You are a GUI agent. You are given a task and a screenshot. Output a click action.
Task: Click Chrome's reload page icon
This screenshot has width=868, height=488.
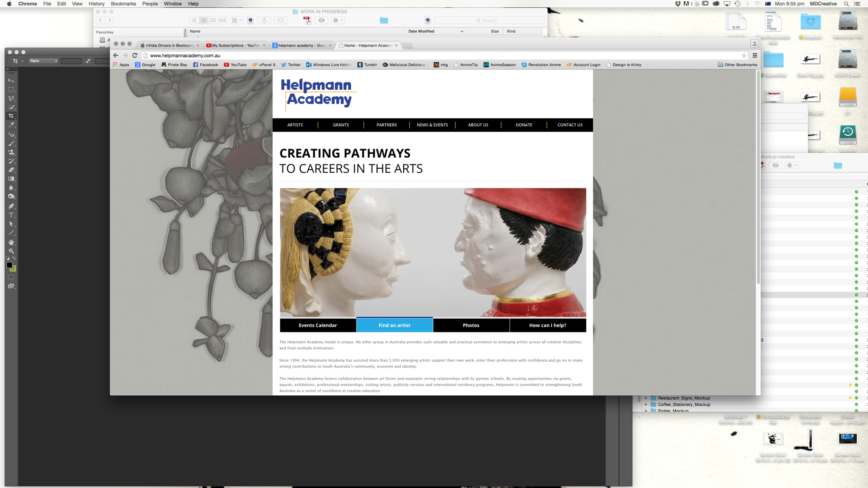[x=135, y=55]
